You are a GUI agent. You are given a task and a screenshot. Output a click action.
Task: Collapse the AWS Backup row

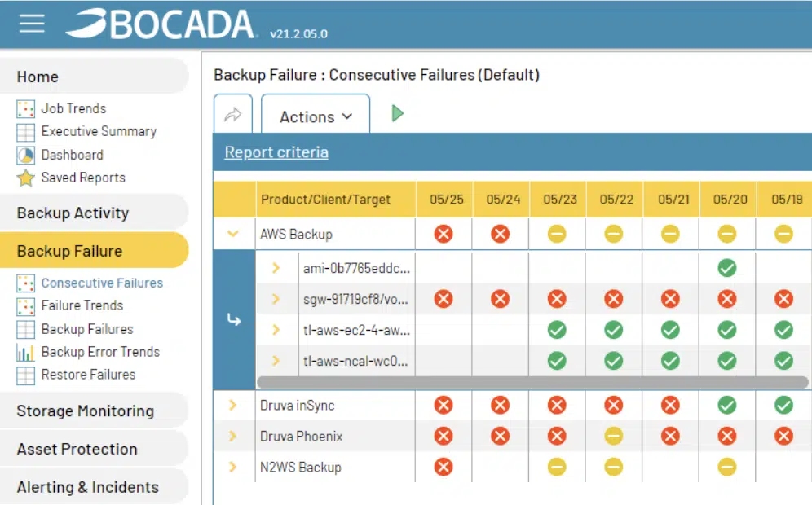pos(233,234)
